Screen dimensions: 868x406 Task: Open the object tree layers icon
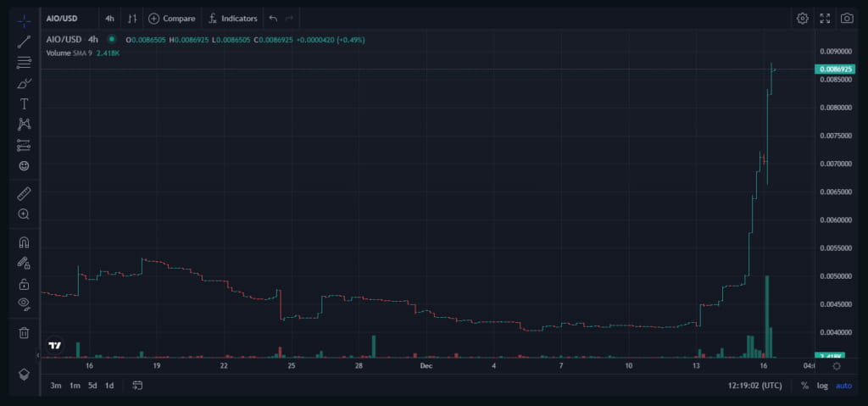click(24, 375)
